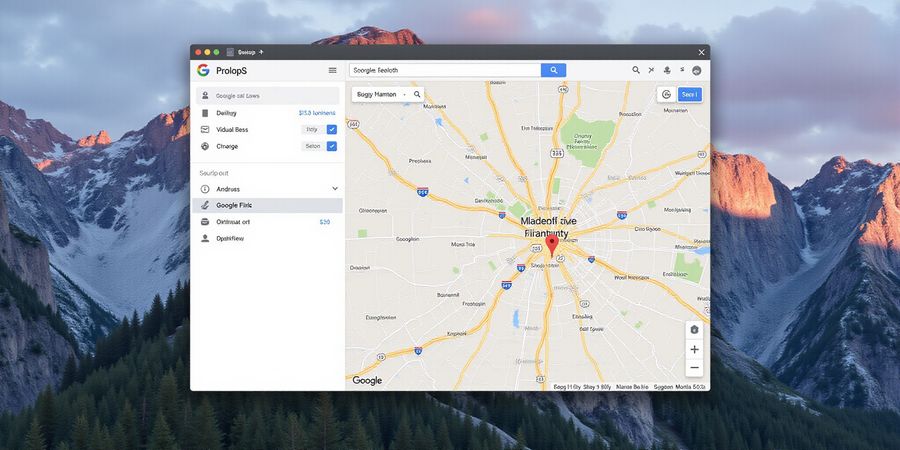Click the small flag icon beside the avatar
Viewport: 900px width, 450px height.
tap(682, 69)
